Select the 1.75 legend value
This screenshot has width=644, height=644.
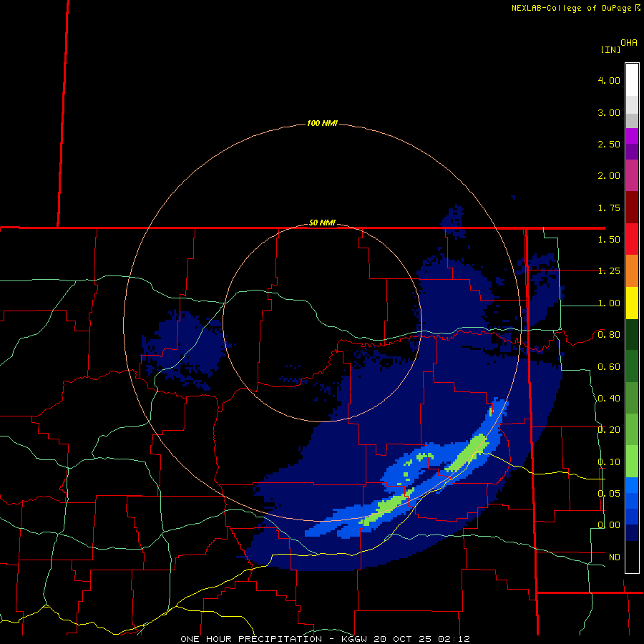pyautogui.click(x=609, y=208)
